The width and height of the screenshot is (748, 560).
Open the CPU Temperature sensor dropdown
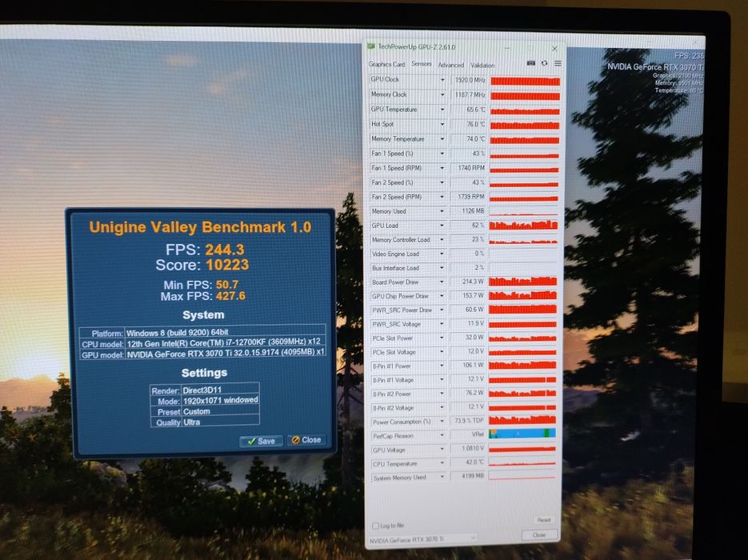click(442, 463)
